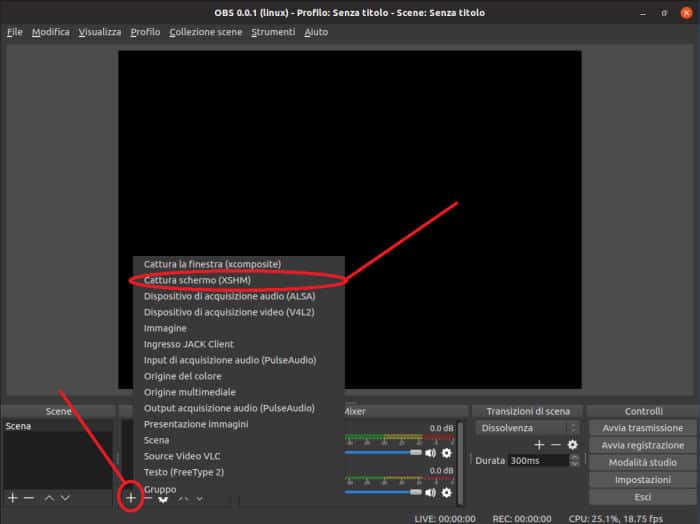Click the Esci button
700x524 pixels.
(x=642, y=497)
